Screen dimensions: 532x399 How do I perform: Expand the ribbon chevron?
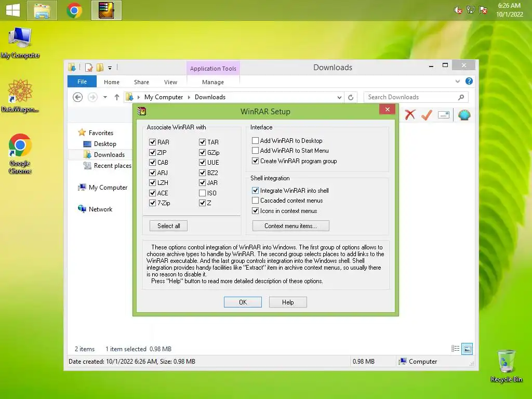click(x=457, y=81)
